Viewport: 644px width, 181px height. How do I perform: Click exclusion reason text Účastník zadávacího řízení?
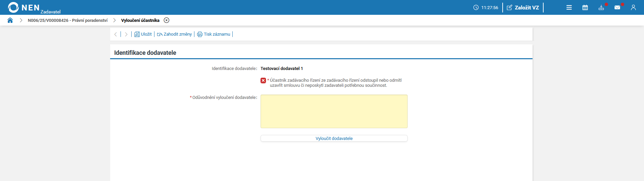click(336, 83)
